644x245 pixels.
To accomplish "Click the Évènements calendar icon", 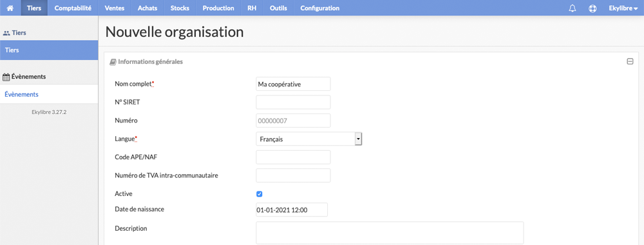I will (6, 77).
